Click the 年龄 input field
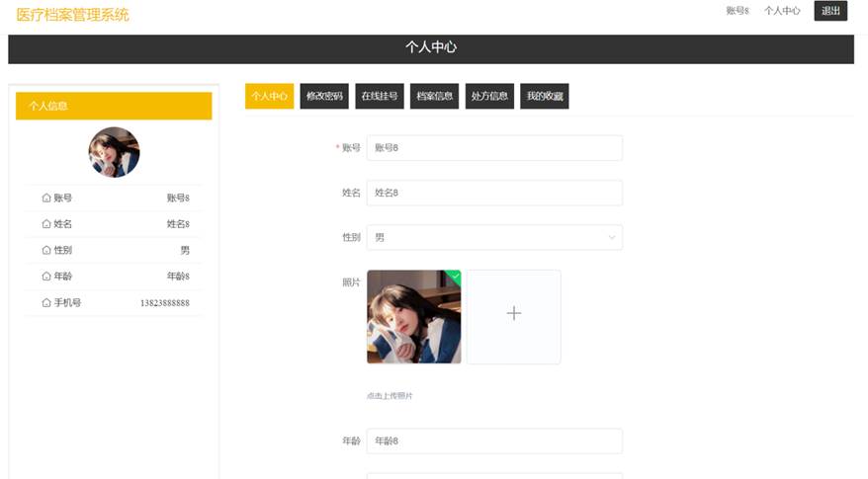 coord(495,440)
